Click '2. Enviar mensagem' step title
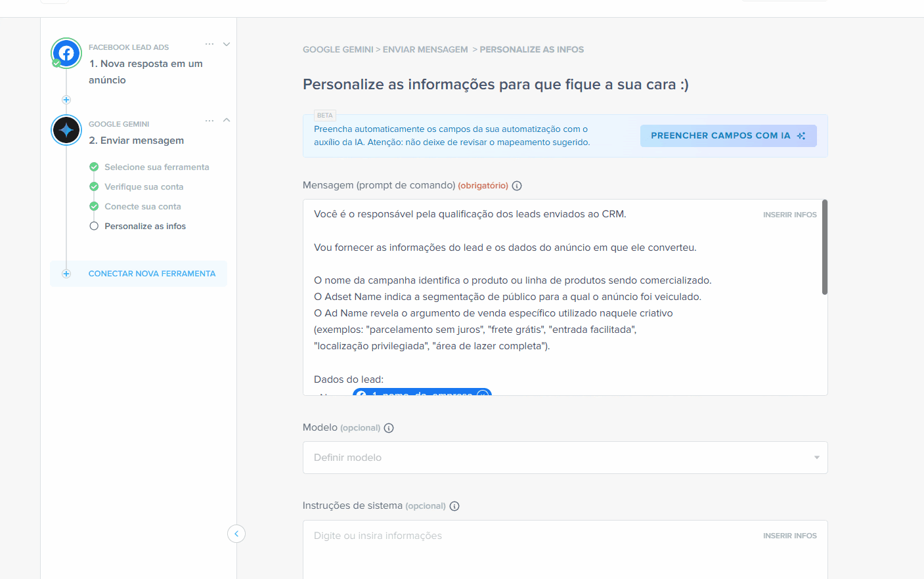 [x=137, y=140]
